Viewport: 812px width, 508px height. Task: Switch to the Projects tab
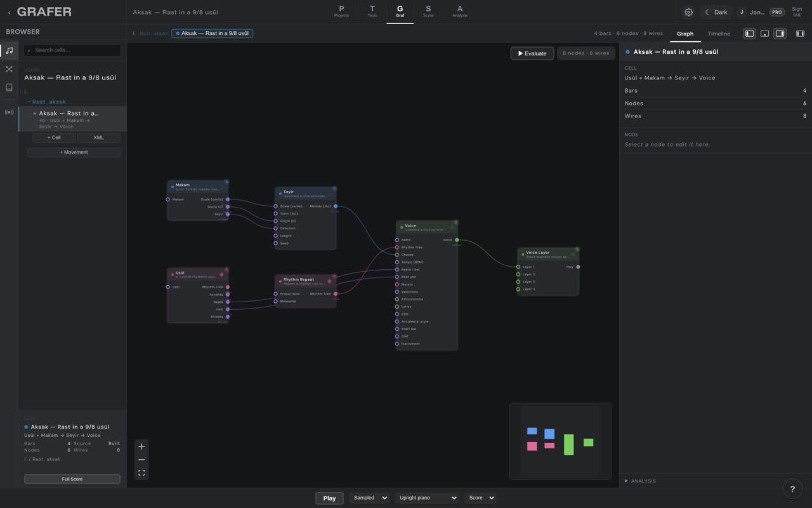(341, 12)
